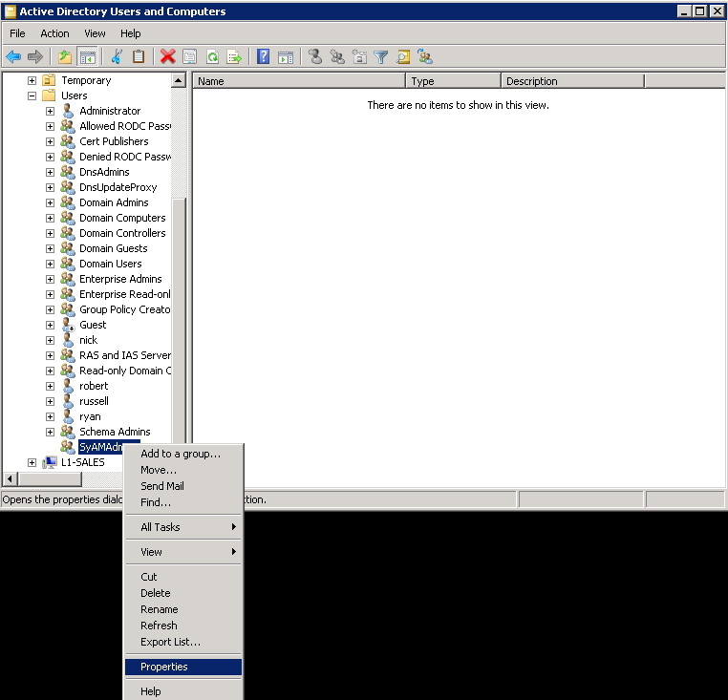Click the Create New User toolbar icon

315,56
